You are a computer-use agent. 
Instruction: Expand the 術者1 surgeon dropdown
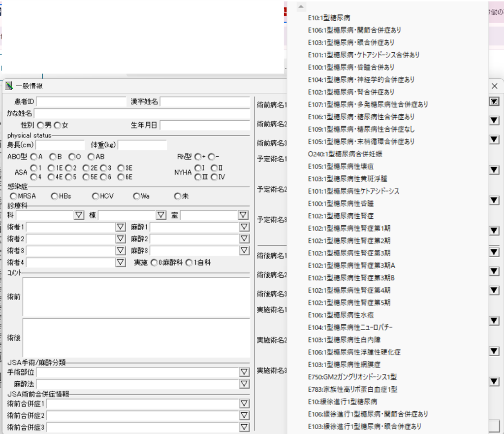tap(121, 227)
